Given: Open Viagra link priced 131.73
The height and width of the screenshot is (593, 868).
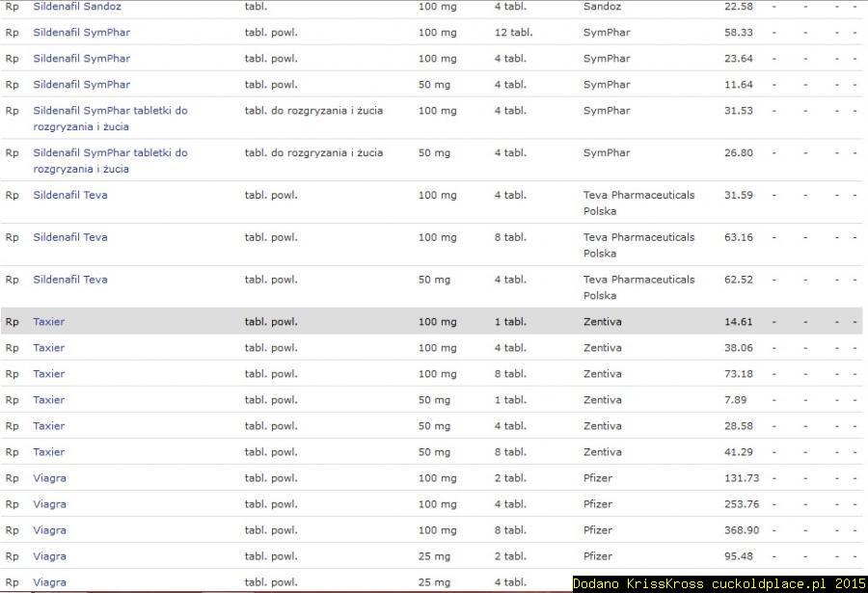Looking at the screenshot, I should [x=50, y=478].
